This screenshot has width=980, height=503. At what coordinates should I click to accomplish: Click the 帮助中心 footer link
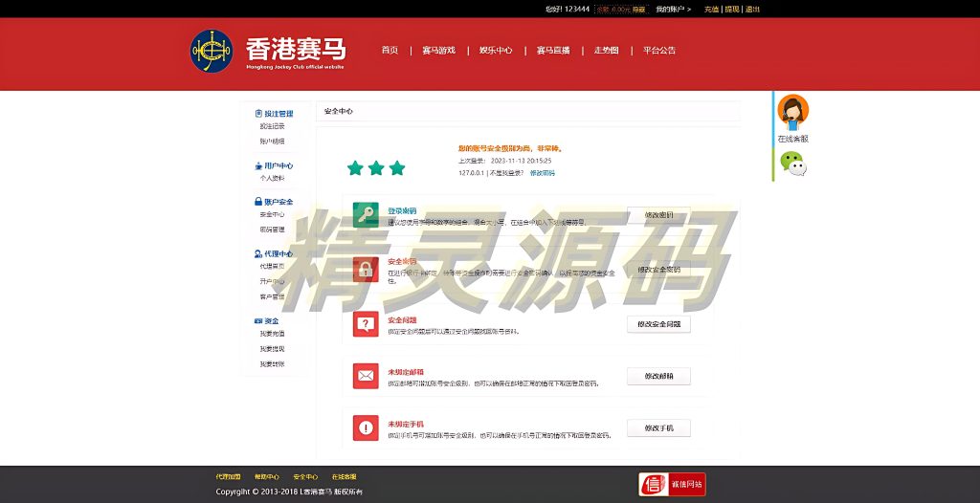(x=267, y=477)
